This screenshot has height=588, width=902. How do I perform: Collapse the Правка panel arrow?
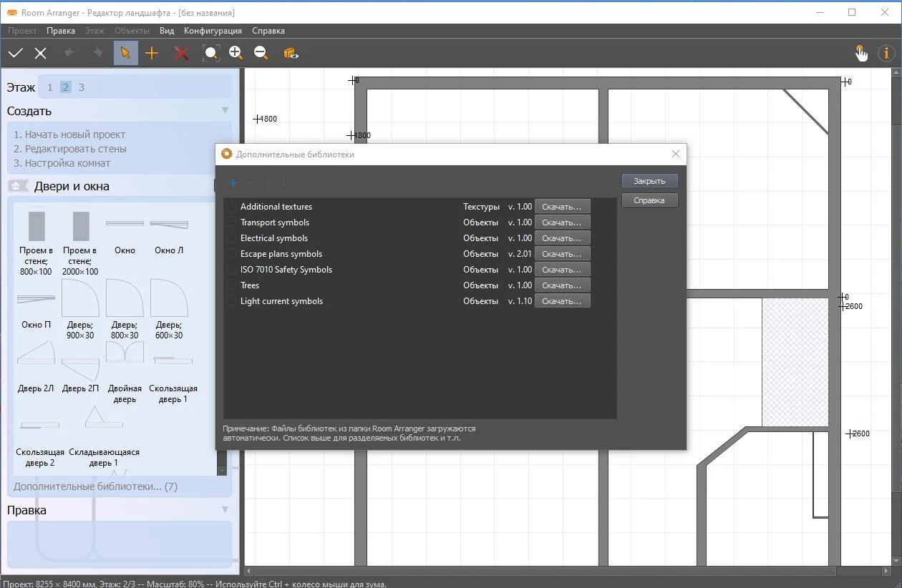[225, 510]
